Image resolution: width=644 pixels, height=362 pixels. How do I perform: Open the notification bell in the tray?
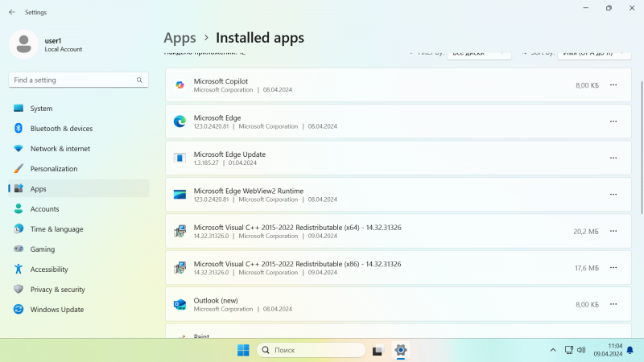(x=630, y=350)
